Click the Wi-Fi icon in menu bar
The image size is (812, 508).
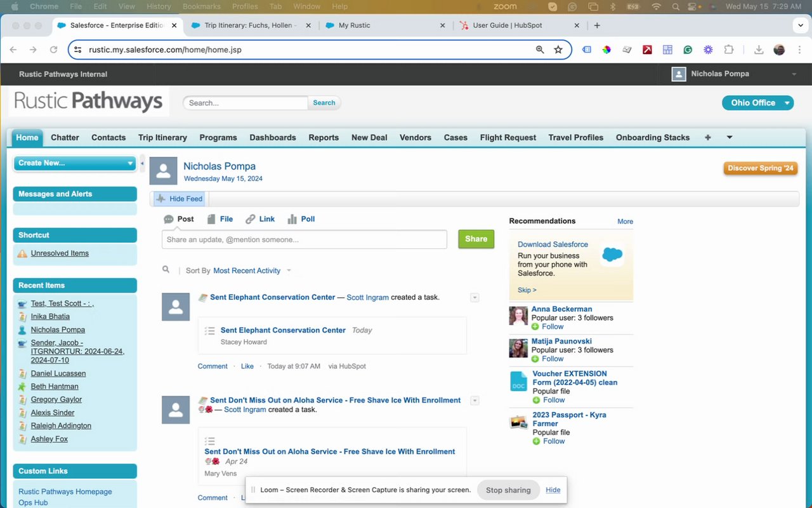[x=656, y=6]
